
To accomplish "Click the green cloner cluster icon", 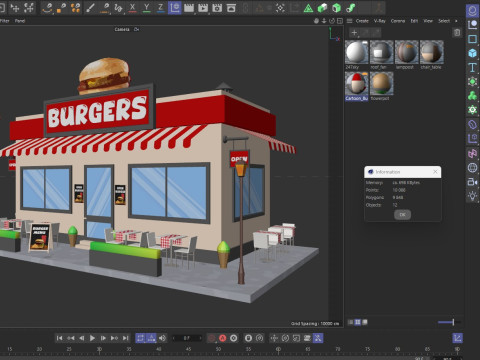I will [472, 96].
